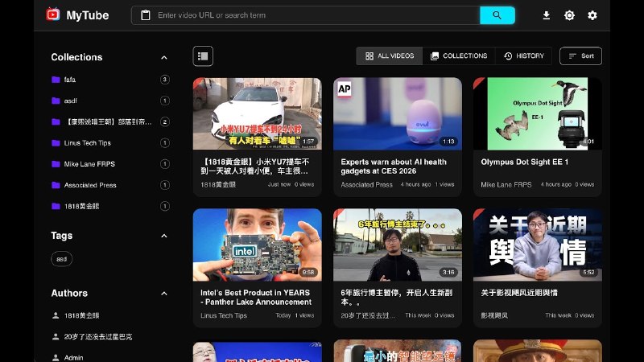Screen dimensions: 644x362
Task: Click title Intel's Best Product in YEARS
Action: [x=256, y=297]
